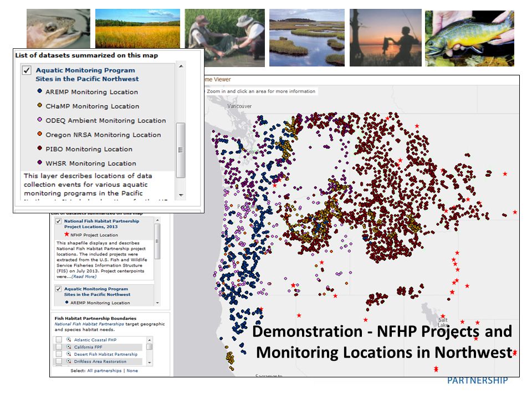The width and height of the screenshot is (532, 399).
Task: Zoom to Atlantic Coastal FHP magnifier icon
Action: tap(69, 340)
